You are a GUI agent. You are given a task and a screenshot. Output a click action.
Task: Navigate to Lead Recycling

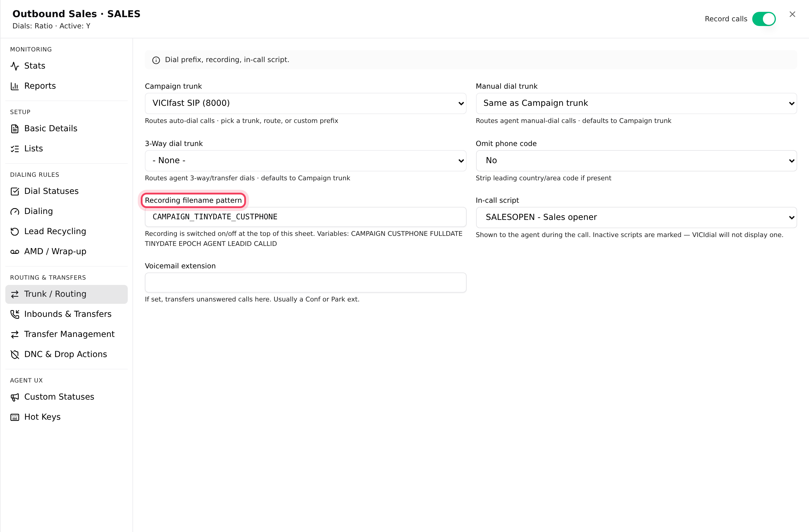[66, 231]
